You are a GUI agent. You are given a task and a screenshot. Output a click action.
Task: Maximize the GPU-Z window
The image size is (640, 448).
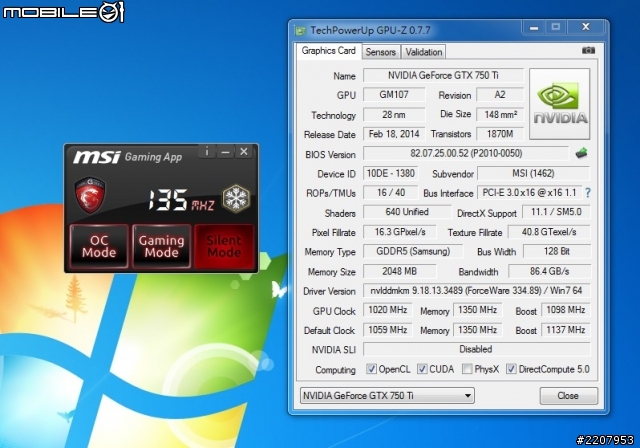pyautogui.click(x=556, y=27)
